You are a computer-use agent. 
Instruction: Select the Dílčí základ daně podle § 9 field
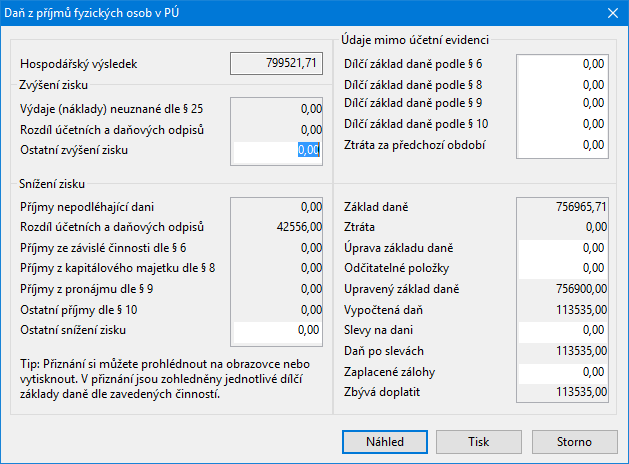pos(563,103)
